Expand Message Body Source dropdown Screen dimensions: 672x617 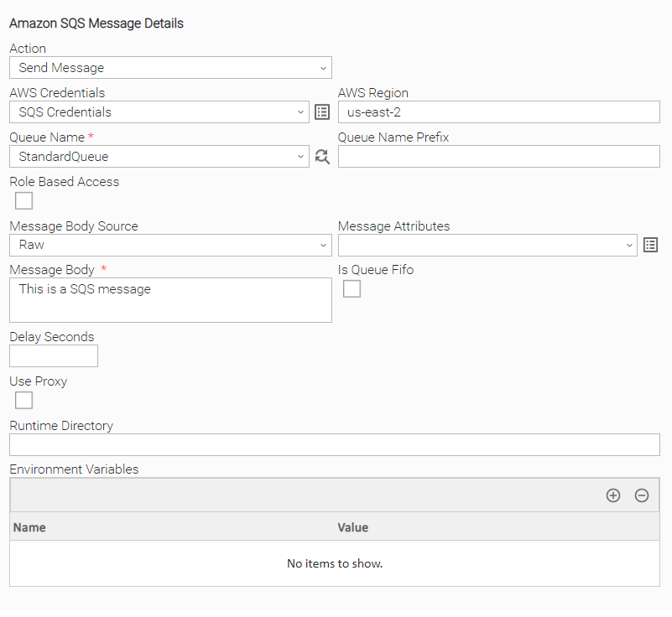tap(170, 246)
